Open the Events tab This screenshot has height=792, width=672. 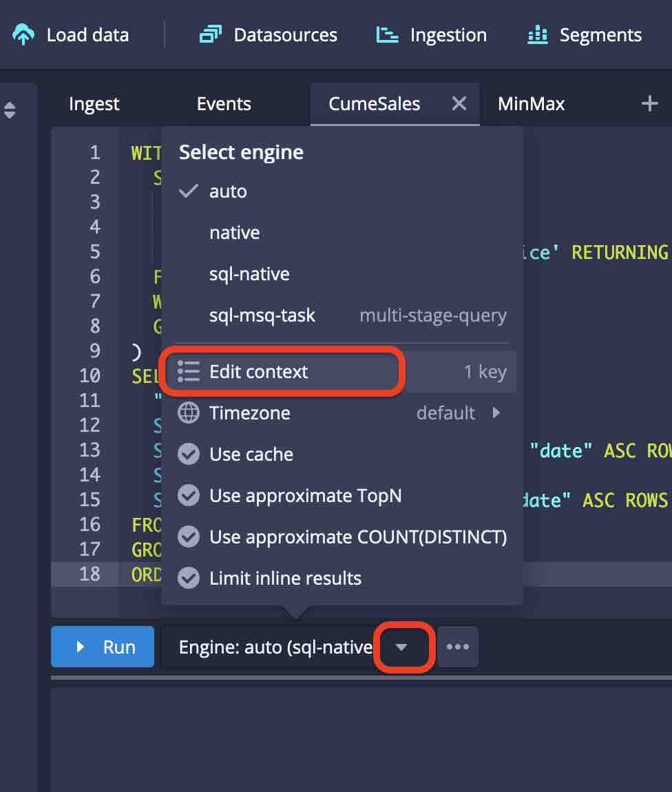click(x=224, y=104)
